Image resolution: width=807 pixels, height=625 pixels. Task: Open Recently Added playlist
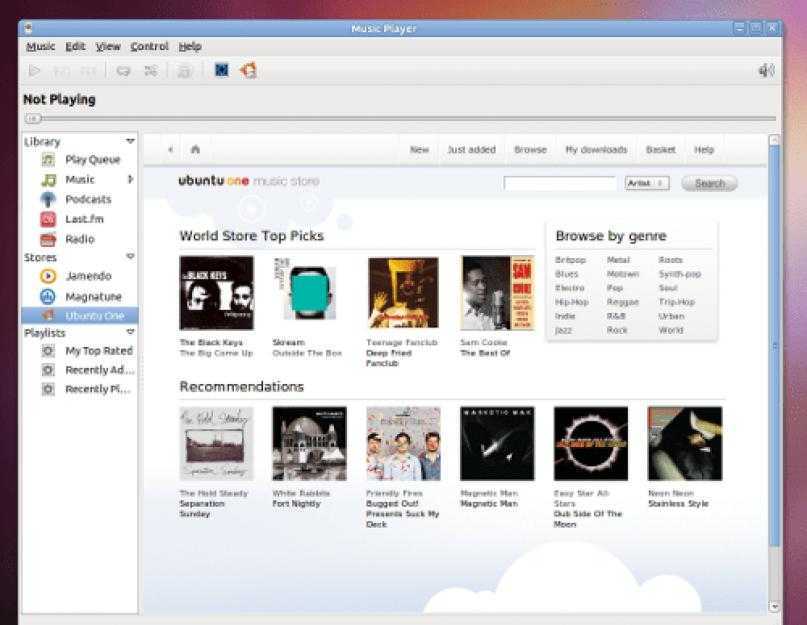coord(87,370)
